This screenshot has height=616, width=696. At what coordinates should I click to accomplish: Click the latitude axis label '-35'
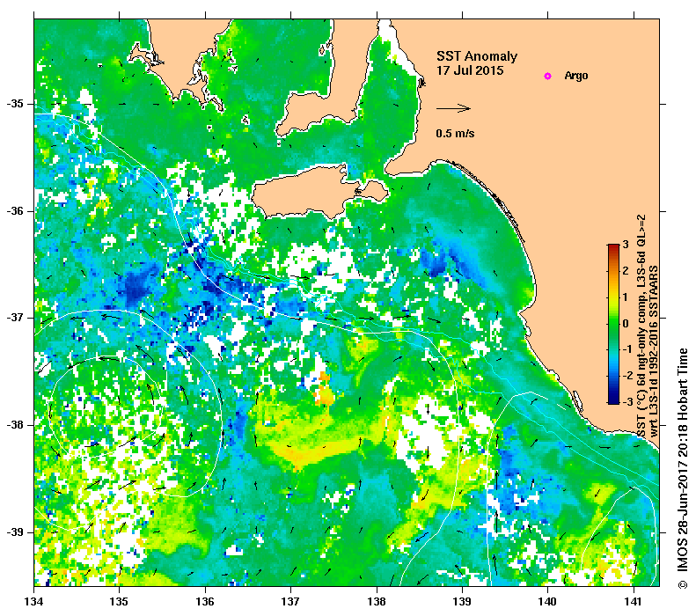click(x=15, y=104)
